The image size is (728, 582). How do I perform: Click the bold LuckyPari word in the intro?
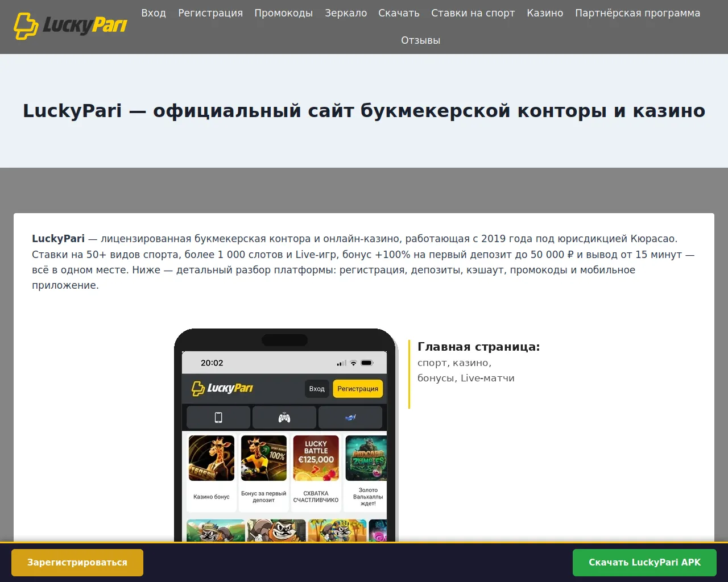58,239
